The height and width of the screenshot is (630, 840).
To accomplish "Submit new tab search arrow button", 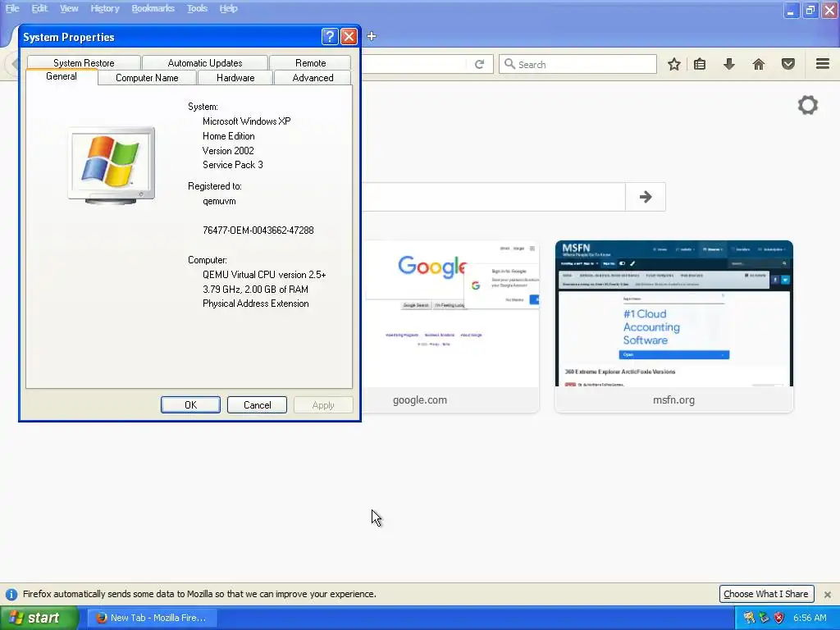I will (646, 197).
